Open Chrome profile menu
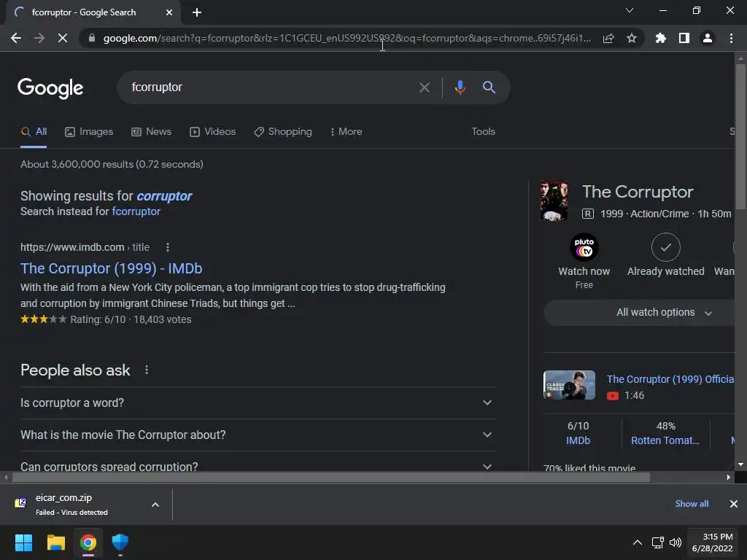The image size is (747, 560). click(708, 38)
